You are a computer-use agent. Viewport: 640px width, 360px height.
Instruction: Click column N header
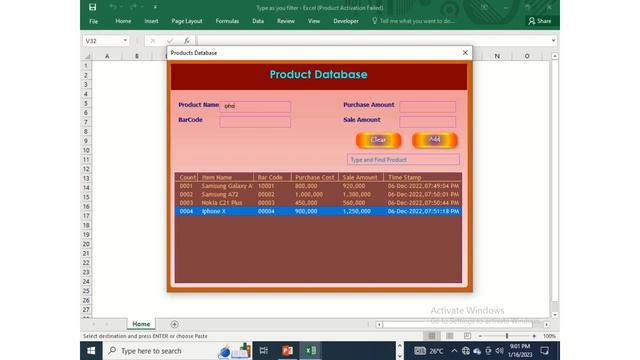click(497, 56)
